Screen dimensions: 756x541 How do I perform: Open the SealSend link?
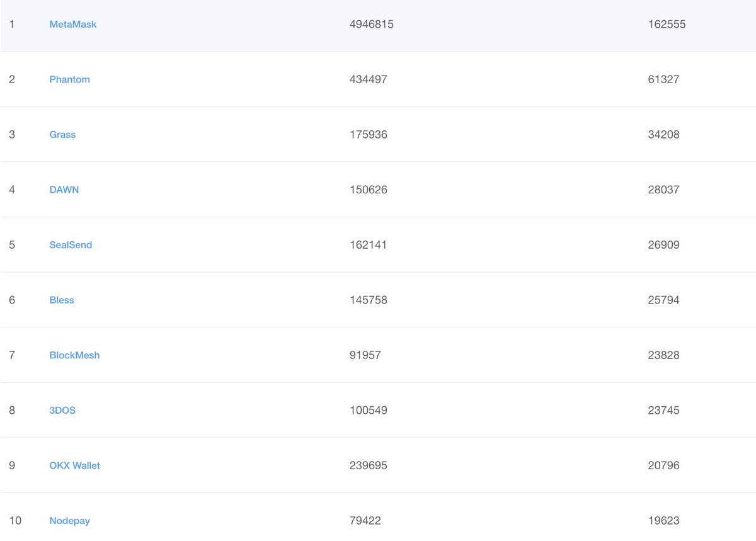(x=71, y=244)
